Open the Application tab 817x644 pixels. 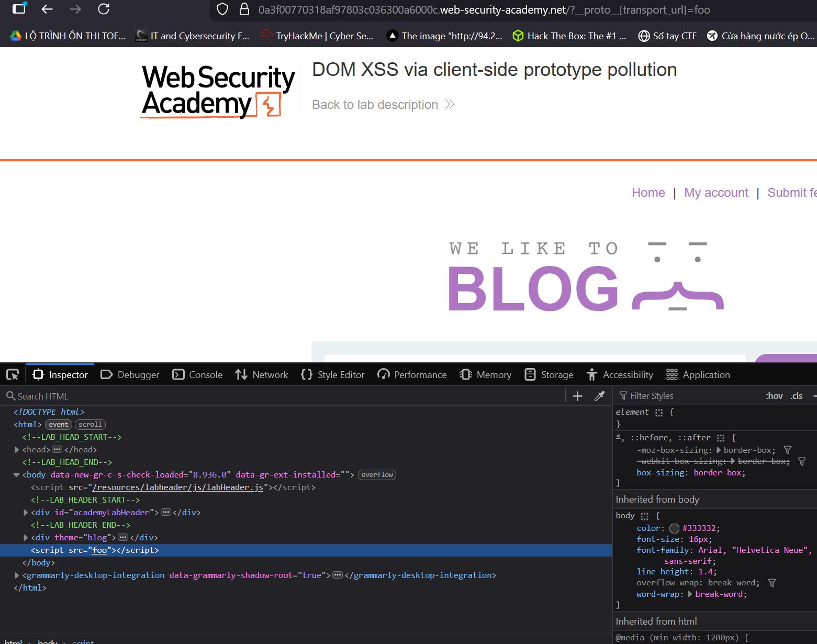698,375
